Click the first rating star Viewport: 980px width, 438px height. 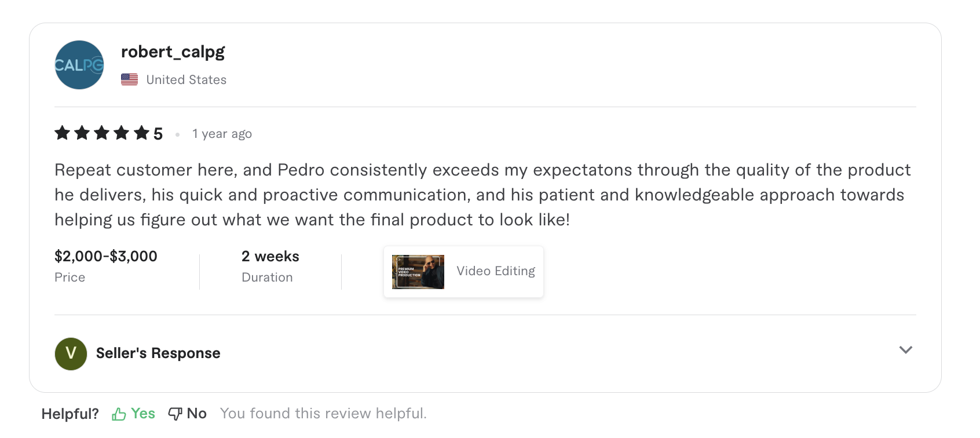(x=63, y=133)
